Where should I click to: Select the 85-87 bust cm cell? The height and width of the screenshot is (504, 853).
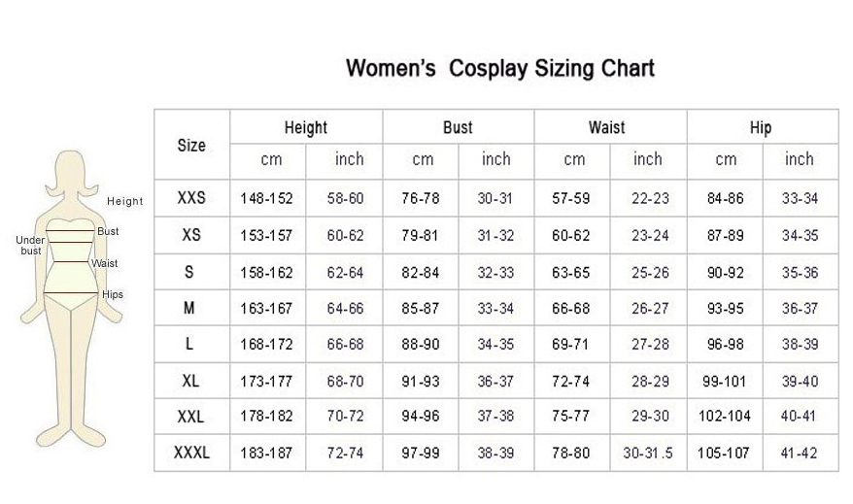pyautogui.click(x=421, y=308)
